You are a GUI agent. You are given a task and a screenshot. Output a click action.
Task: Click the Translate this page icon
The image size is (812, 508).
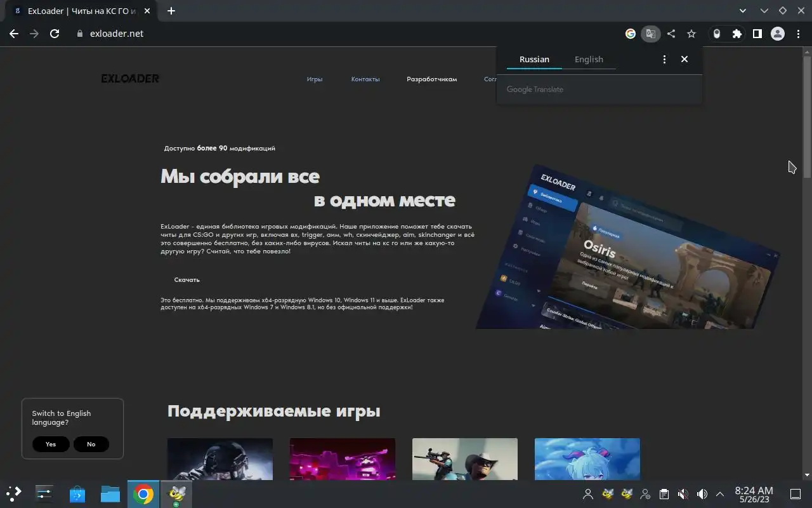(650, 34)
